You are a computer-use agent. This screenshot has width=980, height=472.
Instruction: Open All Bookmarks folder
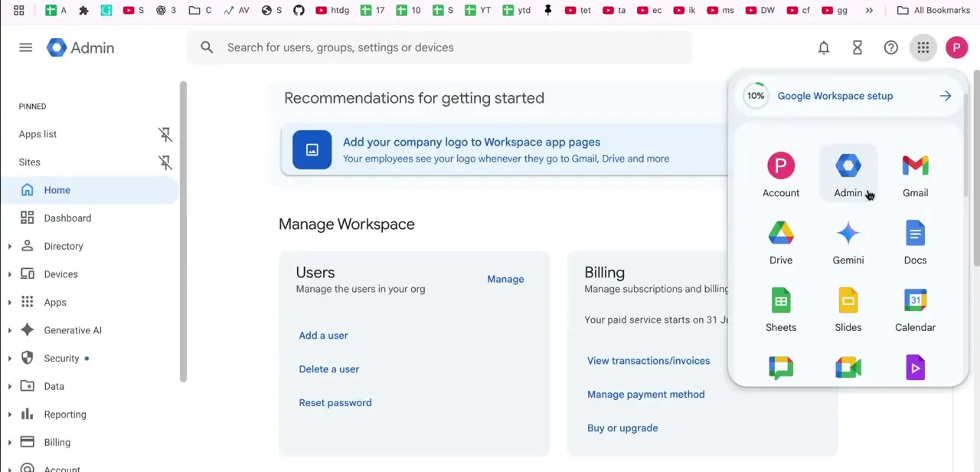[x=934, y=10]
